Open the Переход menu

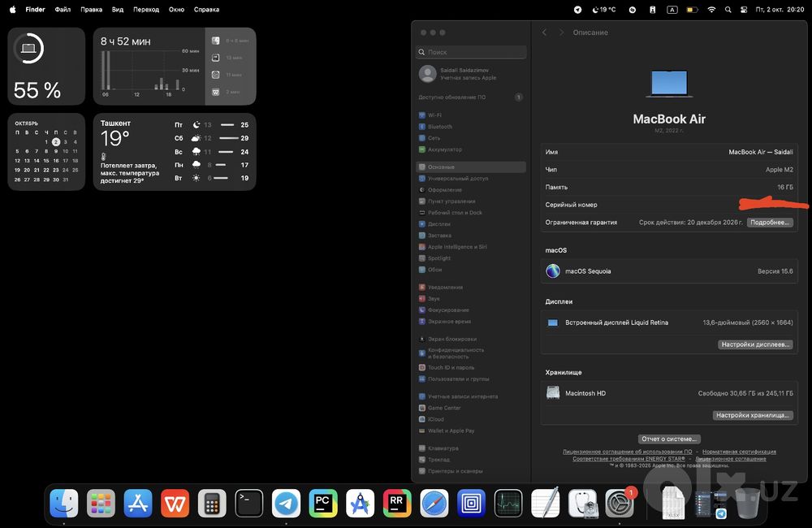[x=146, y=9]
